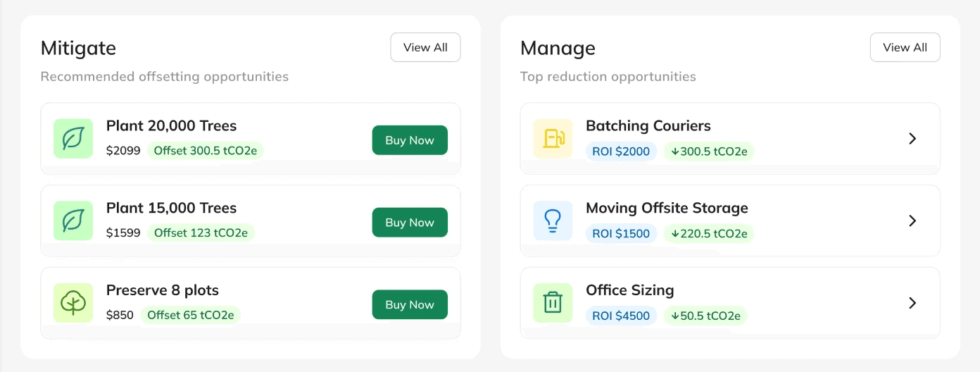Viewport: 980px width, 372px height.
Task: Open the Plant 15,000 Trees title
Action: point(171,208)
